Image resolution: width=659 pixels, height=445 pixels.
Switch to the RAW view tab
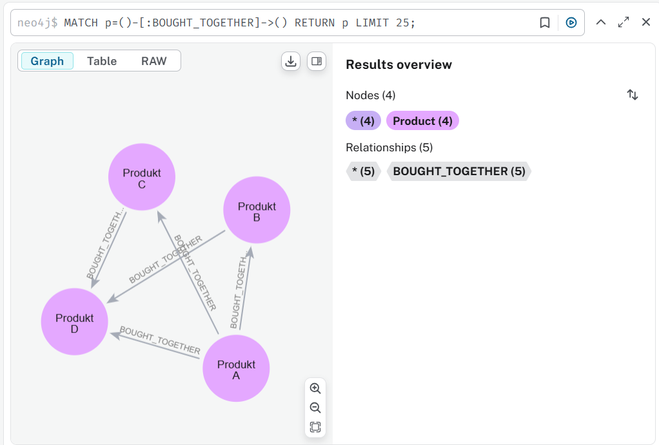pos(154,61)
